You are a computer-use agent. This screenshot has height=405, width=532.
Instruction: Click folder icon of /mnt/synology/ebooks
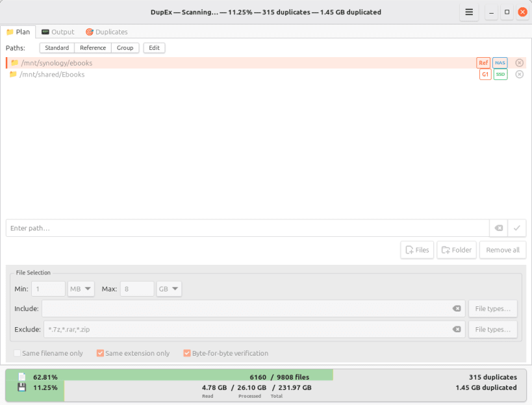[x=14, y=63]
